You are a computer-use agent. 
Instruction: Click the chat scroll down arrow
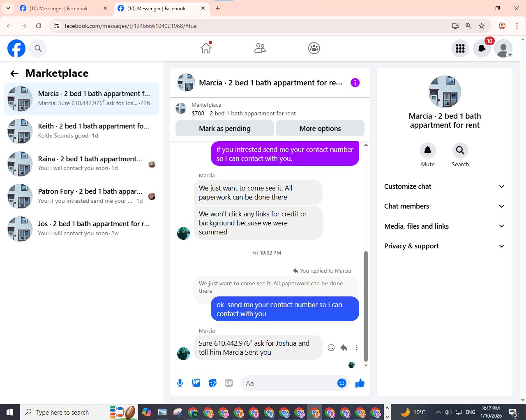pyautogui.click(x=366, y=365)
